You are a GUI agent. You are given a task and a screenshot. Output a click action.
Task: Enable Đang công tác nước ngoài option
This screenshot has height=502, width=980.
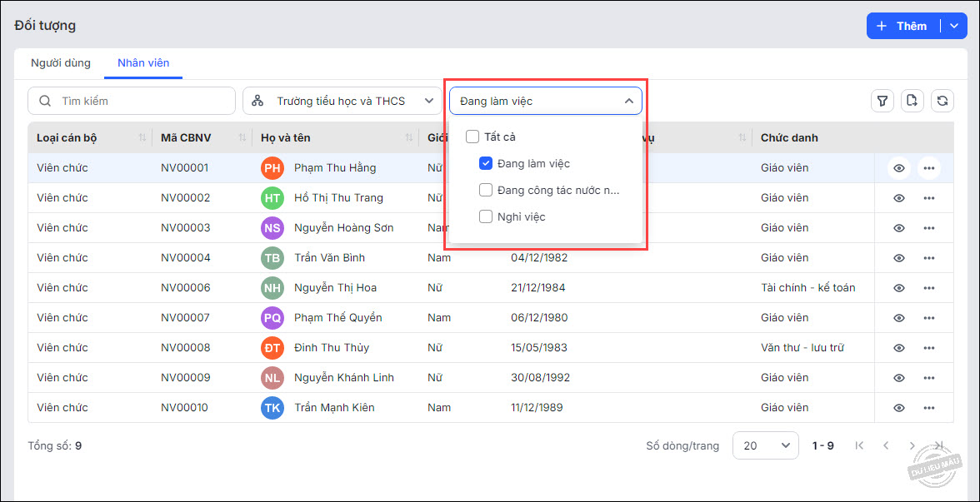(x=486, y=190)
